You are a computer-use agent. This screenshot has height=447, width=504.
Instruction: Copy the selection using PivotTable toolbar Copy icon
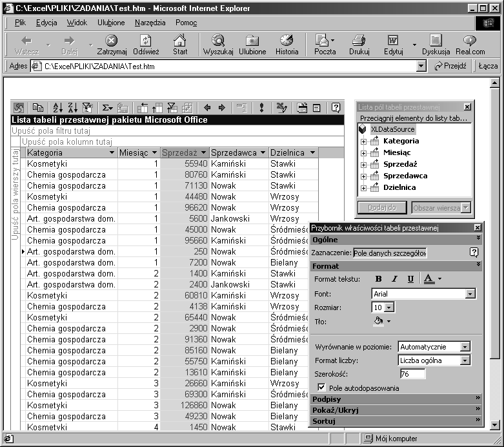(x=37, y=107)
